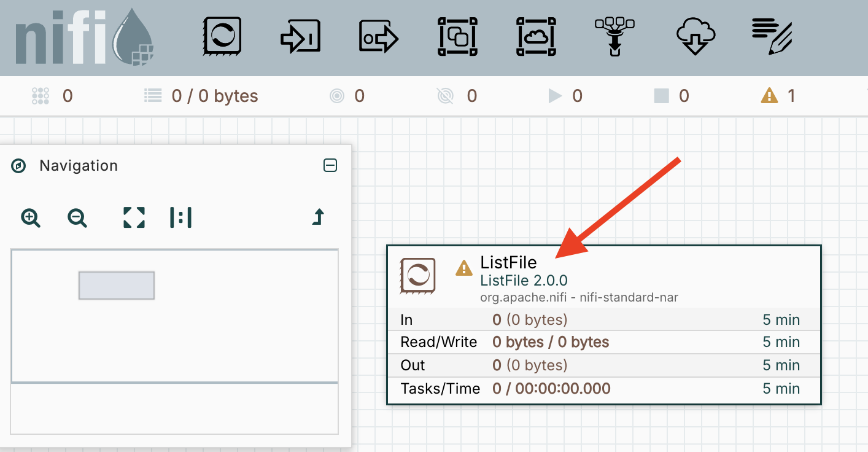The width and height of the screenshot is (868, 452).
Task: Select the Label toolbar icon
Action: [x=772, y=37]
